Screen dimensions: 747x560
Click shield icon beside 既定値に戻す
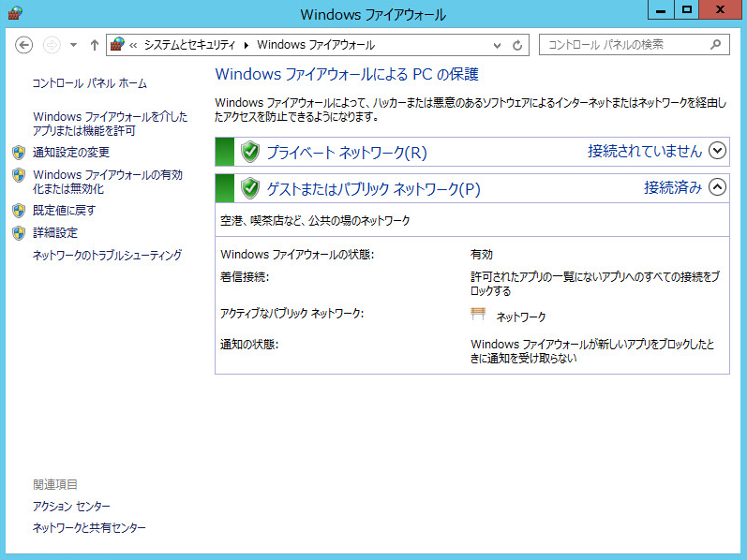click(19, 211)
